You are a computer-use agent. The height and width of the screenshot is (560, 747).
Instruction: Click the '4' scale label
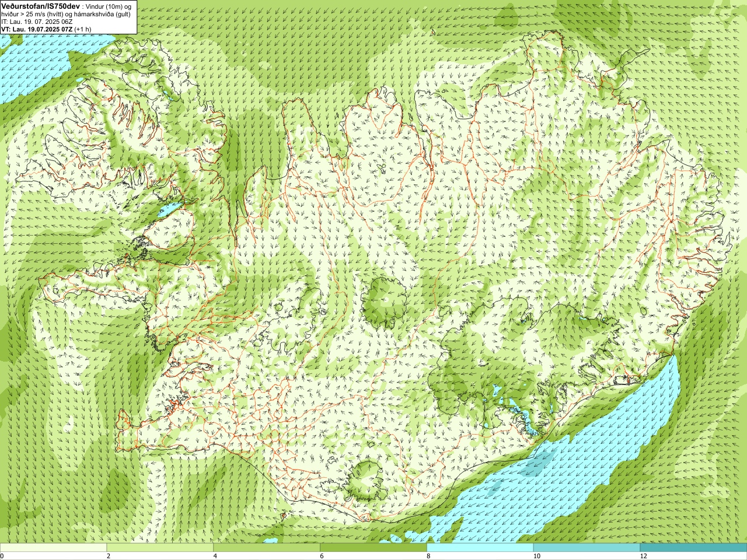(215, 556)
